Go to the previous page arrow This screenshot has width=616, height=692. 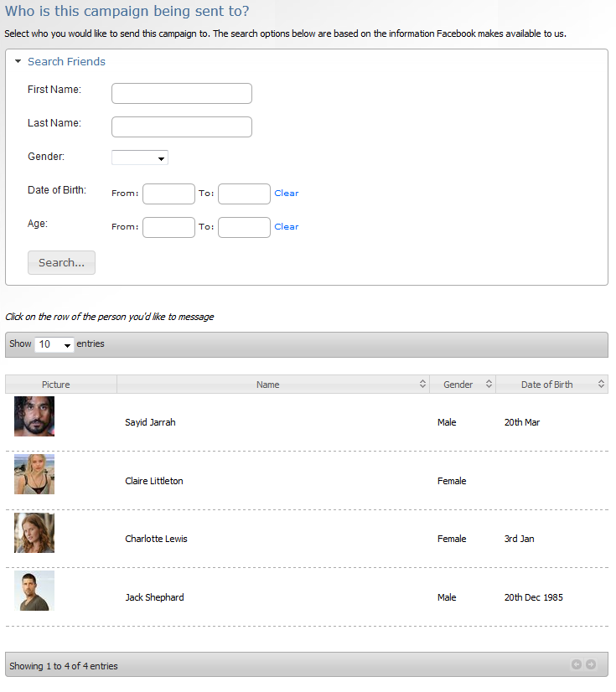[577, 664]
